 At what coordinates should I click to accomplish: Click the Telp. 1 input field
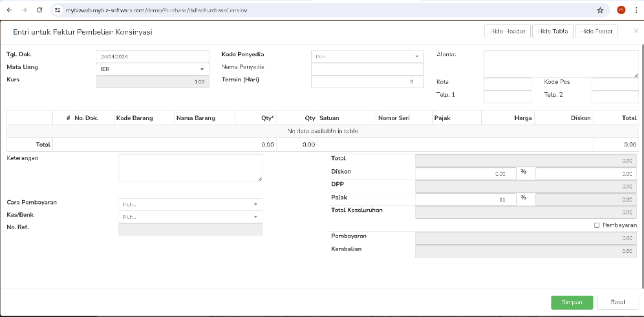508,97
